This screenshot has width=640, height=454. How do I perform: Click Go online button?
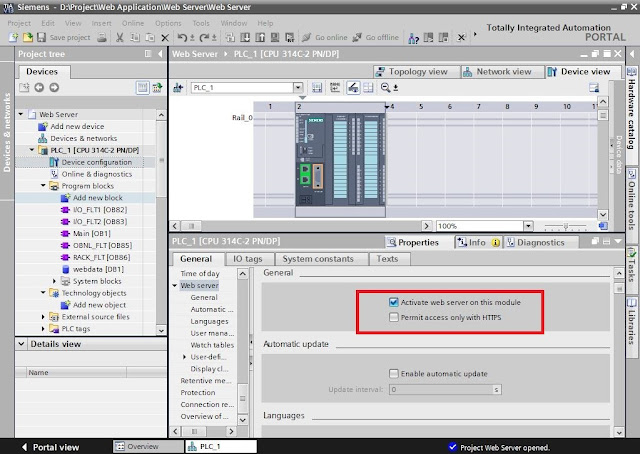[x=325, y=38]
